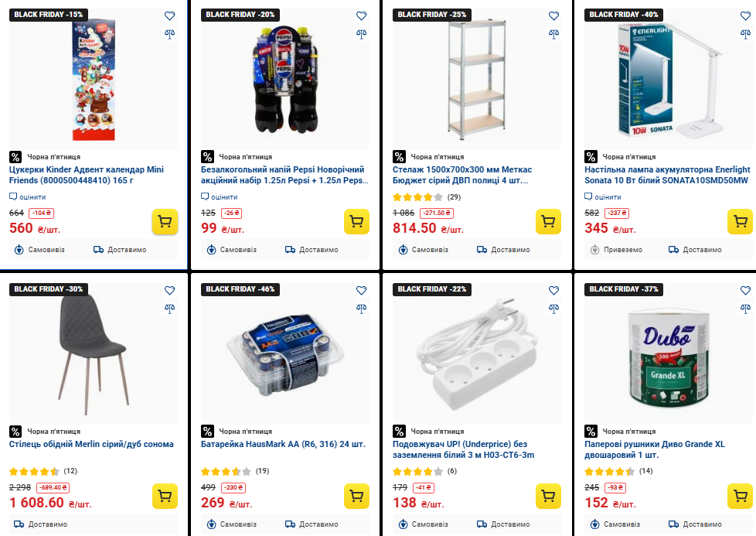Add Dubo paper towels to cart

[x=740, y=496]
